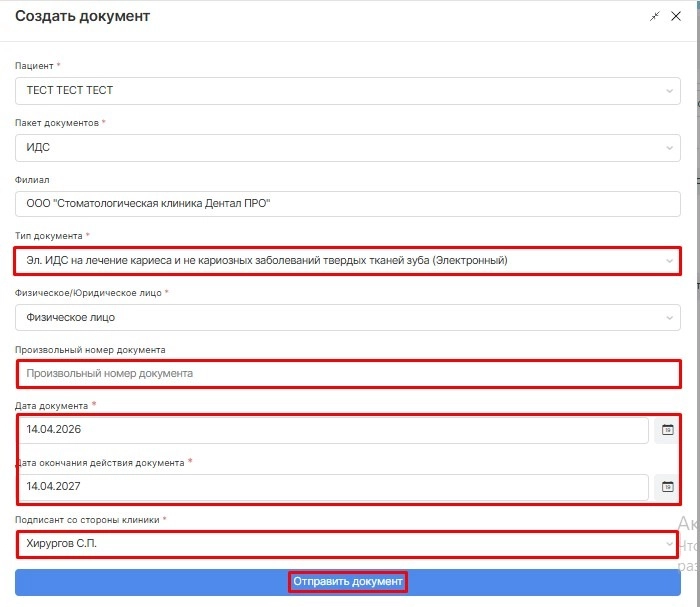Expand the document type dropdown
The height and width of the screenshot is (607, 700).
point(669,261)
